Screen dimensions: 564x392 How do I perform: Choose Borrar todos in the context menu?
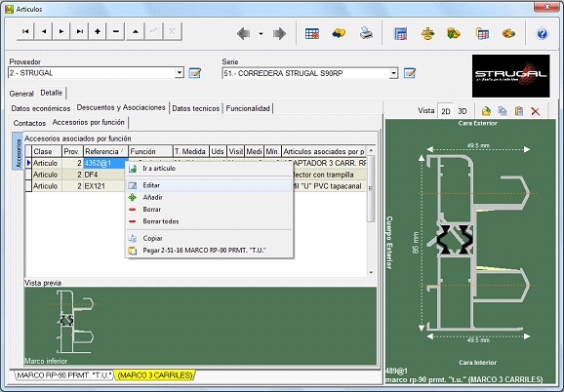pyautogui.click(x=209, y=221)
